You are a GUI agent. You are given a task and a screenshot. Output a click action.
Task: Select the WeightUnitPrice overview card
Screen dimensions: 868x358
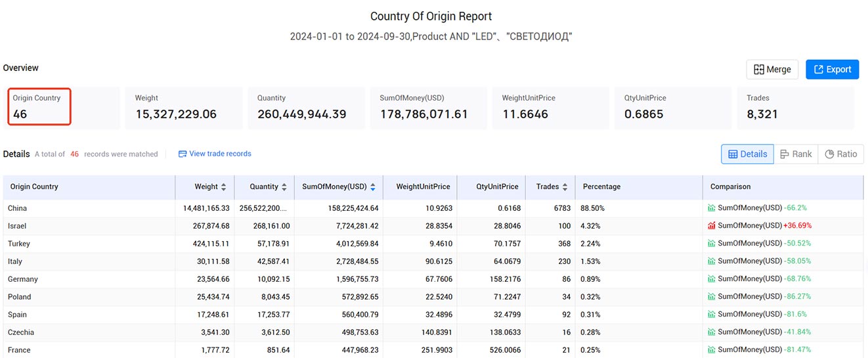tap(551, 108)
